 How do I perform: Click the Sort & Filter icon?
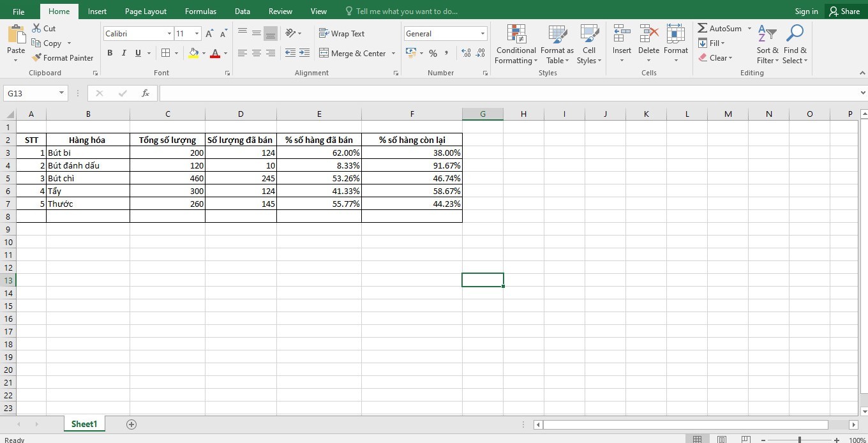767,34
